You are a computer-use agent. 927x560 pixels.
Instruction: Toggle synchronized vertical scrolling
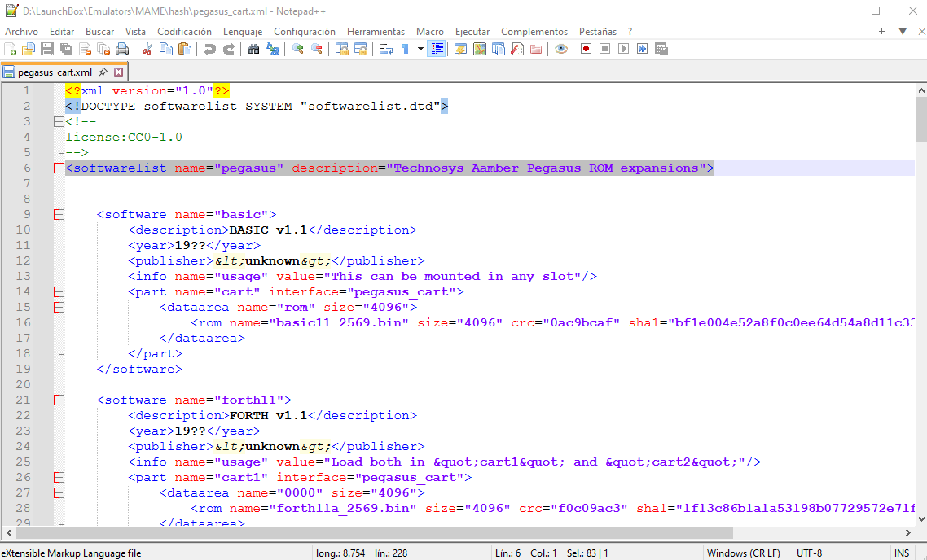[x=341, y=49]
